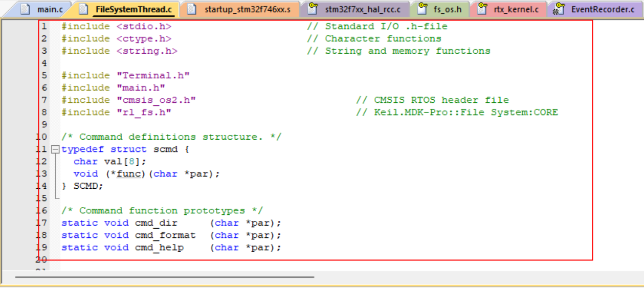Place cursor on the cmd_format function name
644x288 pixels.
point(165,235)
